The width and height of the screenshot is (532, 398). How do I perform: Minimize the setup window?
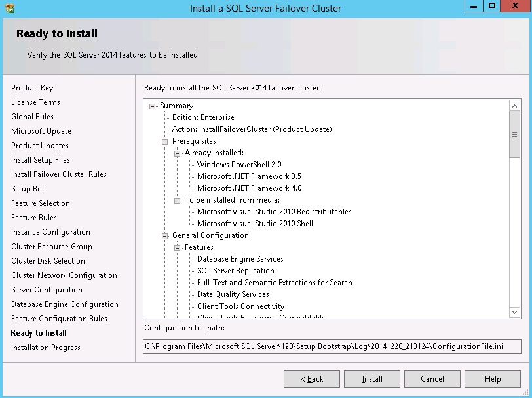pyautogui.click(x=474, y=6)
